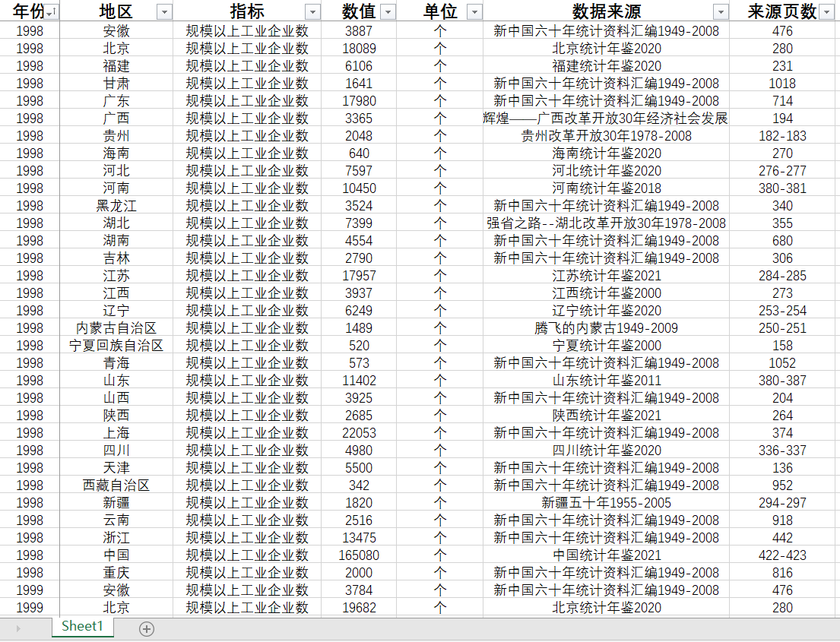840x642 pixels.
Task: Select the 广东 region cell
Action: 116,100
